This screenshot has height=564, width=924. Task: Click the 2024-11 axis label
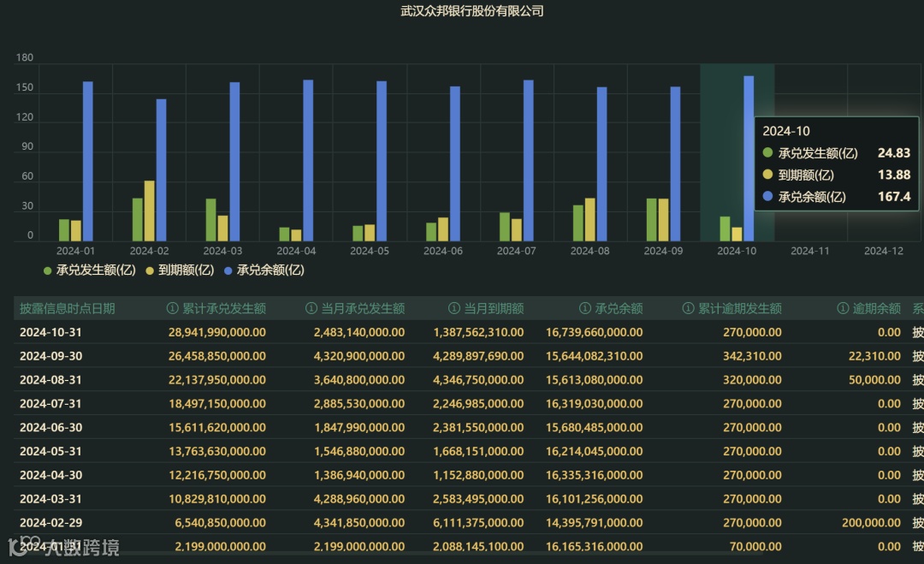click(810, 251)
